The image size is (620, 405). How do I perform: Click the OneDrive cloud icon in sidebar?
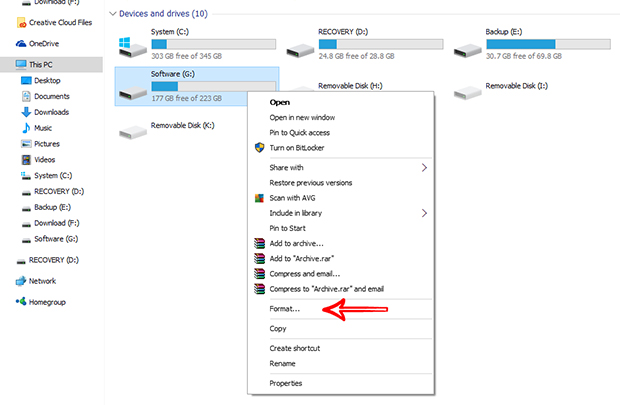click(x=21, y=44)
